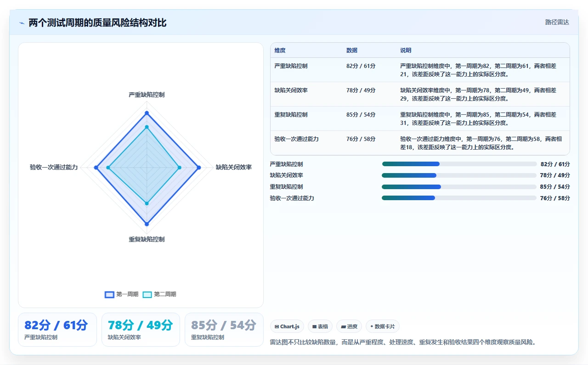This screenshot has height=365, width=588.
Task: Click the 说明 column header
Action: coord(406,51)
